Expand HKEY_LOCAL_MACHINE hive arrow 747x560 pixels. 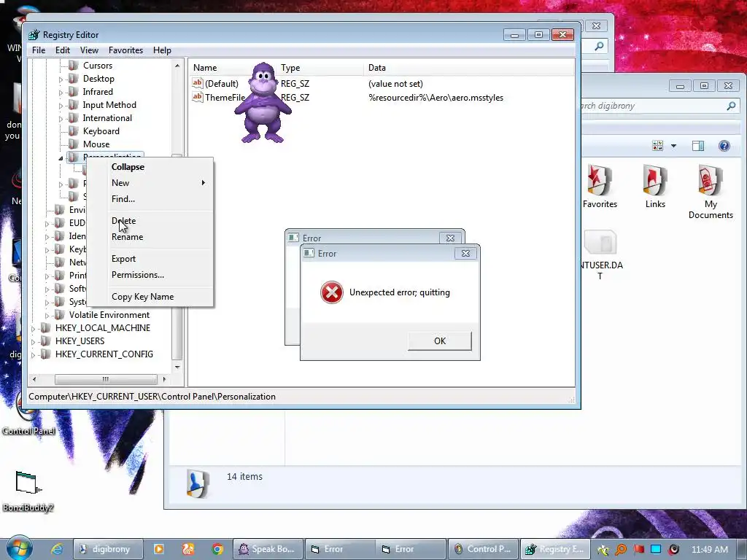click(x=33, y=329)
